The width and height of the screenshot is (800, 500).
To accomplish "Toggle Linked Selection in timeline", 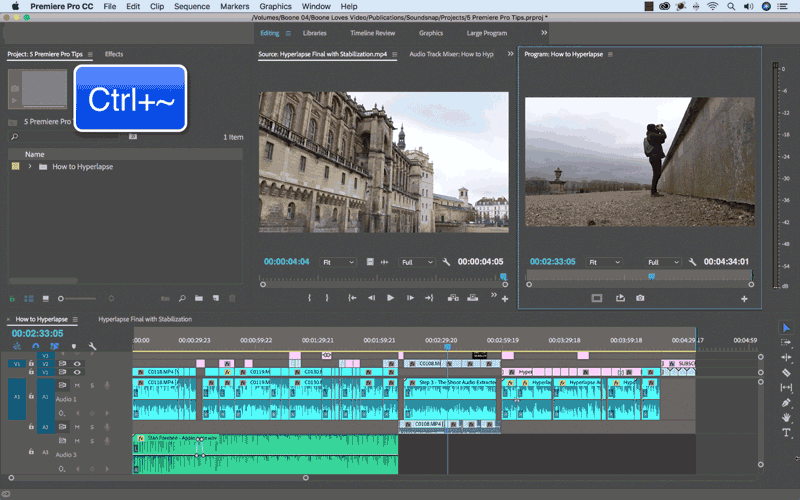I will pos(54,346).
